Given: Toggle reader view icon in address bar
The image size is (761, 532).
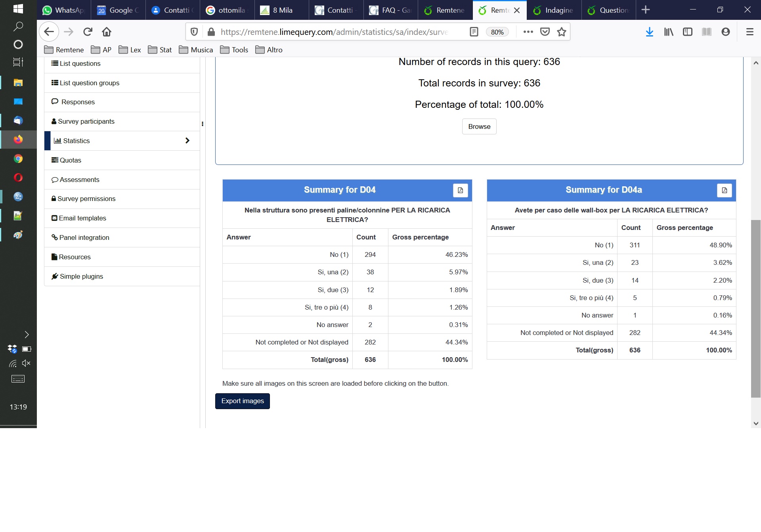Looking at the screenshot, I should click(x=474, y=32).
